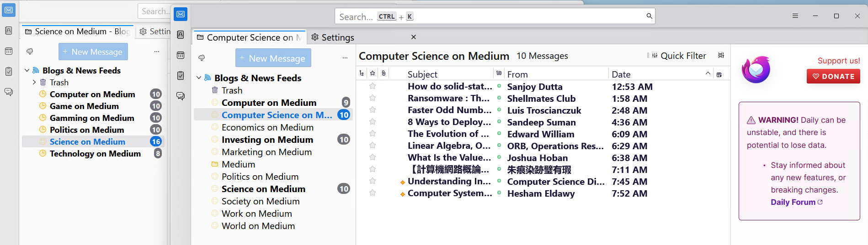The height and width of the screenshot is (245, 868).
Task: Open the application hamburger menu
Action: [x=795, y=16]
